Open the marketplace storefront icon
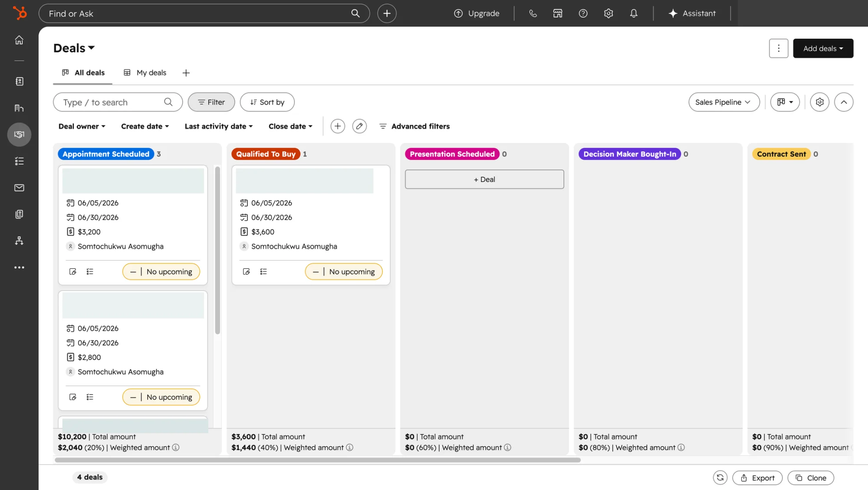The image size is (868, 490). [x=558, y=13]
